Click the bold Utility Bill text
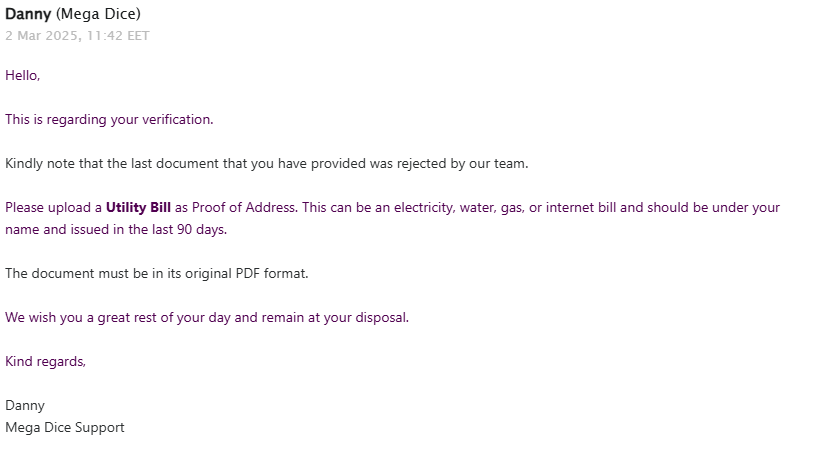 (x=138, y=207)
